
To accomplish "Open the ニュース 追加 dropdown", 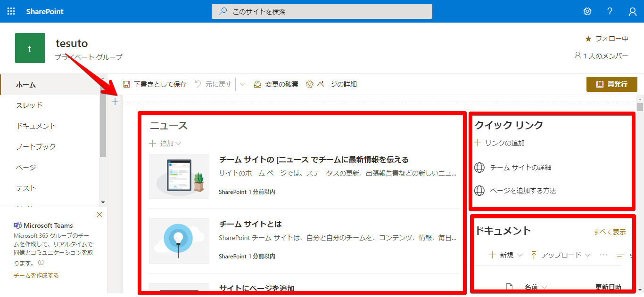I will (165, 144).
